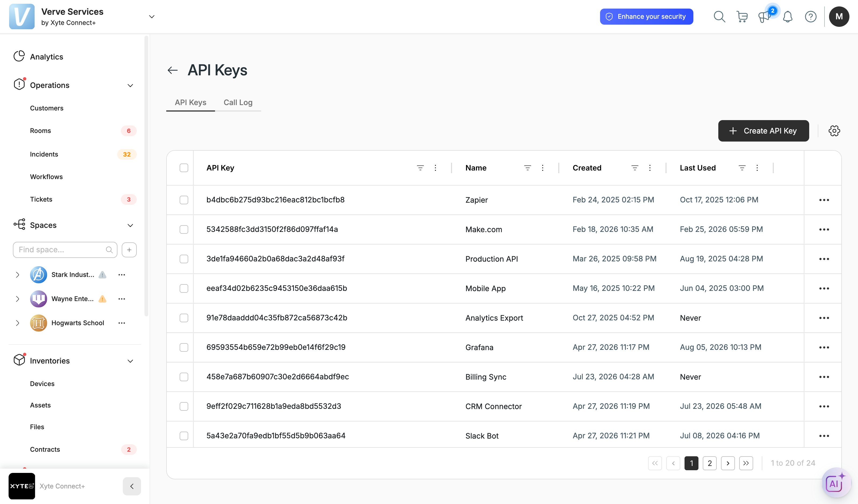This screenshot has height=504, width=858.
Task: Open the user avatar M menu
Action: pyautogui.click(x=839, y=16)
